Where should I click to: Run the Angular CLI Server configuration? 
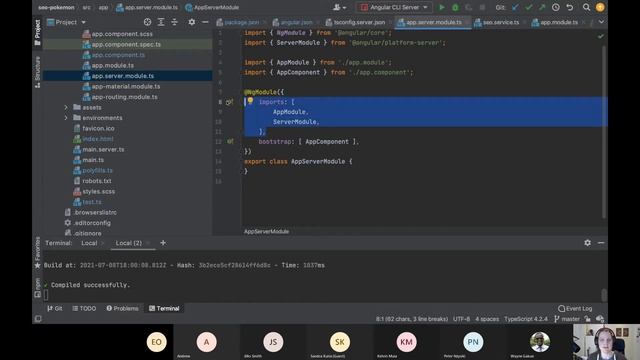coord(442,7)
